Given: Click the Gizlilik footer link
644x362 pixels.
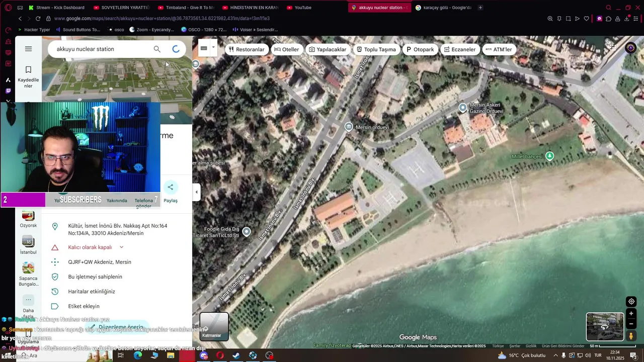Looking at the screenshot, I should [531, 346].
